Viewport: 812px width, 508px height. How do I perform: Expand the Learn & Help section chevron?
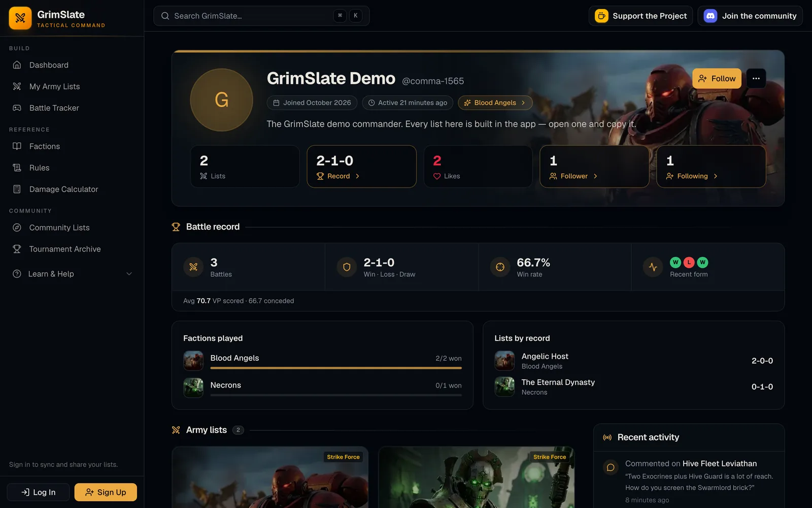tap(129, 274)
